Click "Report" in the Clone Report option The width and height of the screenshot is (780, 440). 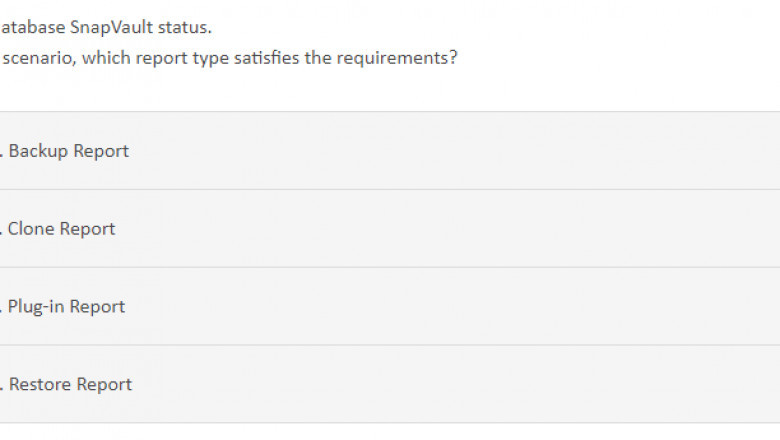(x=88, y=229)
